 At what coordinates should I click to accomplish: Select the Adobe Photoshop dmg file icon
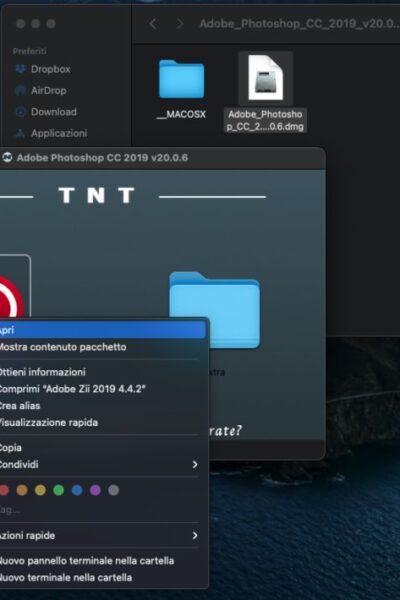(266, 78)
